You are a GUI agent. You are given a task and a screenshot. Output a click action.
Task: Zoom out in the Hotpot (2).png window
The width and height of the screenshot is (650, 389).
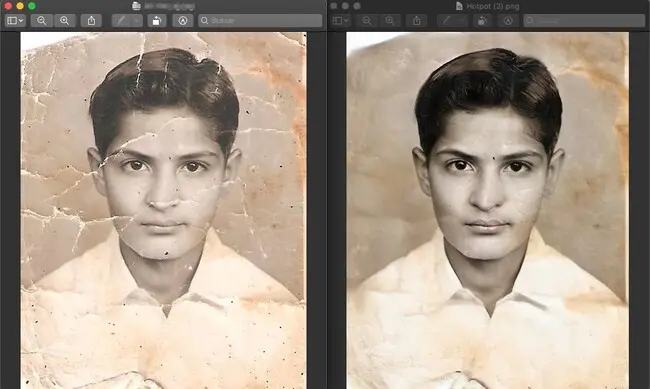367,20
